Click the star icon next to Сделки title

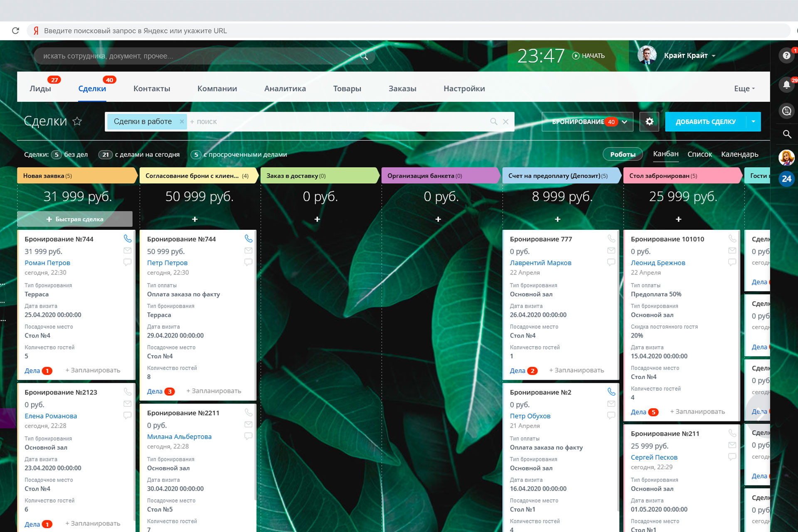point(77,121)
